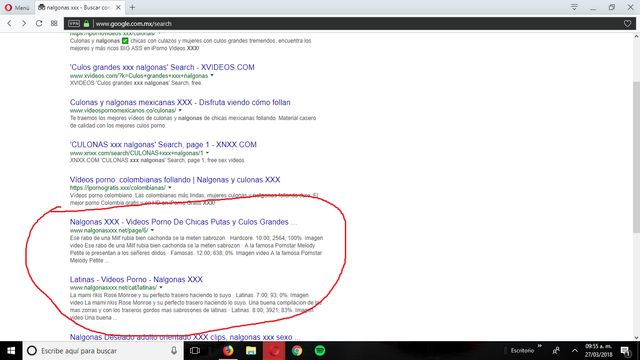Toggle the VPN badge in address bar
The width and height of the screenshot is (640, 360).
(74, 24)
